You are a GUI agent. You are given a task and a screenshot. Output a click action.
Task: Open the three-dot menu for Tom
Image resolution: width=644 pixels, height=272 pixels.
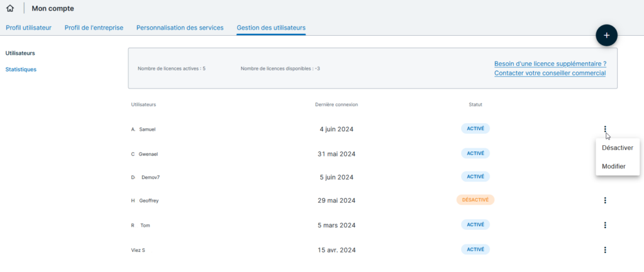coord(605,225)
